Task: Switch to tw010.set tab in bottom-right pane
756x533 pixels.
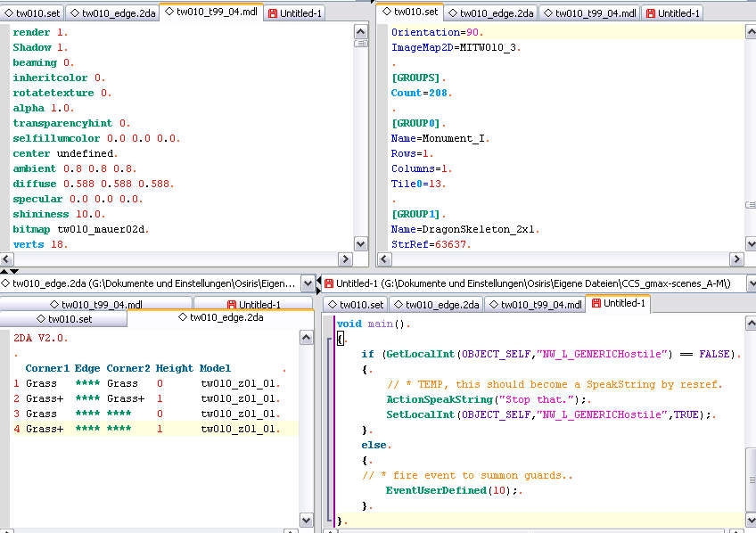Action: point(355,305)
